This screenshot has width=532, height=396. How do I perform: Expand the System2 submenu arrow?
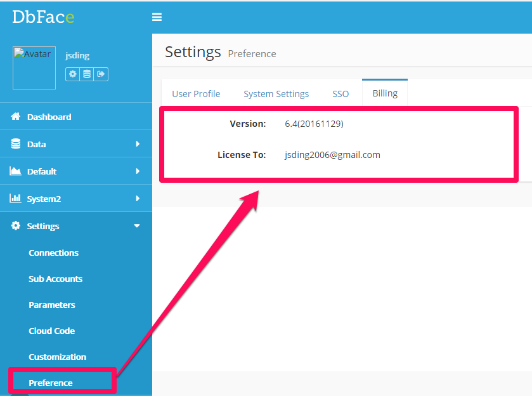pos(138,199)
